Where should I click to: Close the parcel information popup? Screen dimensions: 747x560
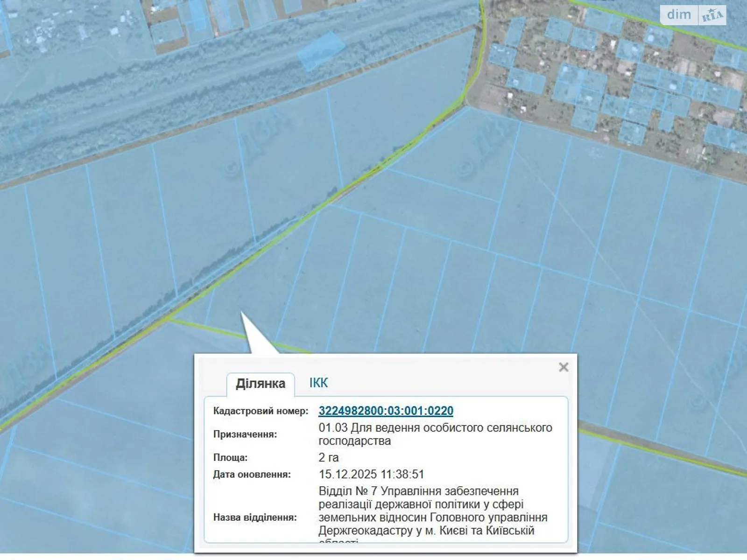click(x=563, y=367)
